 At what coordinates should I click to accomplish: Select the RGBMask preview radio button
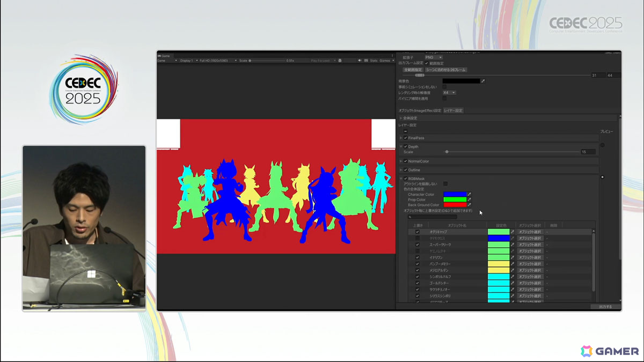[602, 177]
